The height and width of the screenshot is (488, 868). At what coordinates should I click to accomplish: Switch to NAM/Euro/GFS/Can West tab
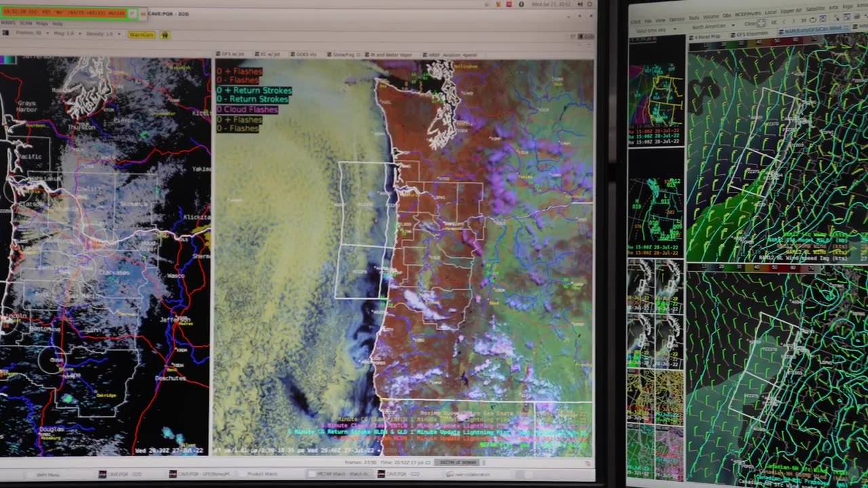814,29
